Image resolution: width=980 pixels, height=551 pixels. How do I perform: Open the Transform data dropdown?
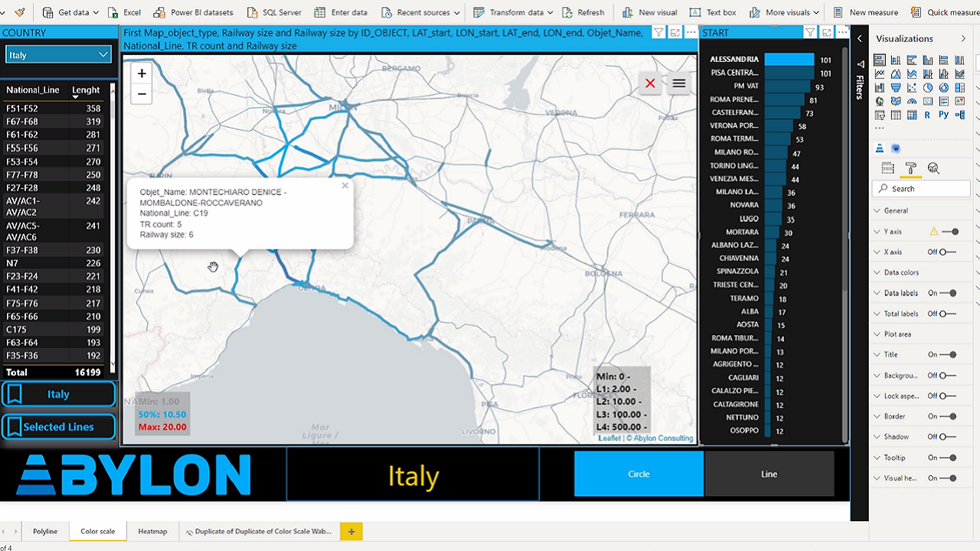click(513, 12)
